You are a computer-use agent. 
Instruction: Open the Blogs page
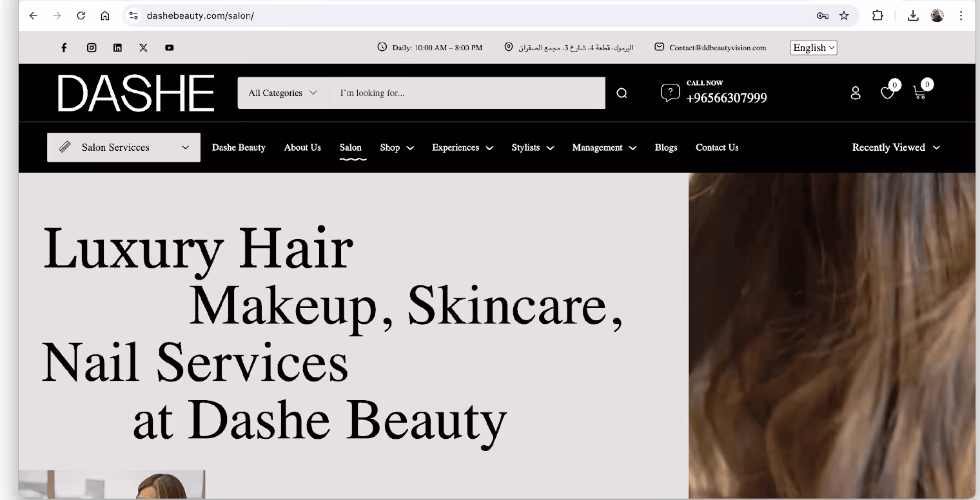point(666,148)
